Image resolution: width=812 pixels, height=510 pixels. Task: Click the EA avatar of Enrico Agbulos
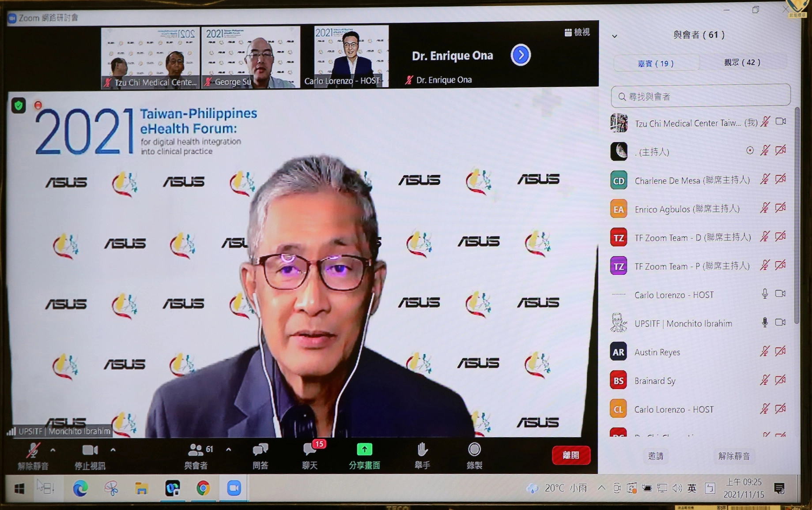click(619, 209)
